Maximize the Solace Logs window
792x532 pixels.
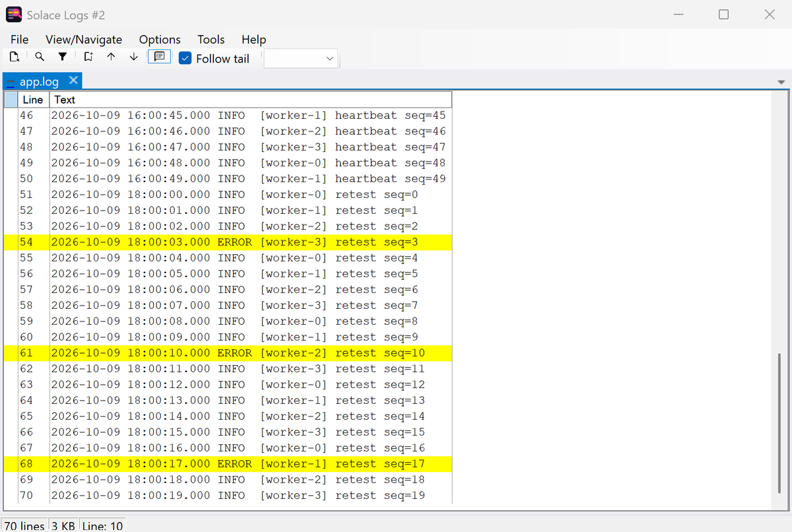[x=724, y=15]
